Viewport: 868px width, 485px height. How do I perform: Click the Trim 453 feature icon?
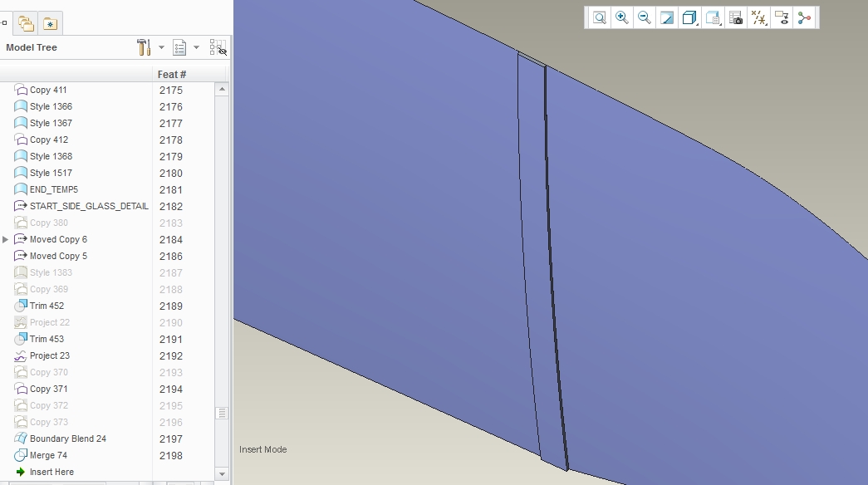pos(21,339)
